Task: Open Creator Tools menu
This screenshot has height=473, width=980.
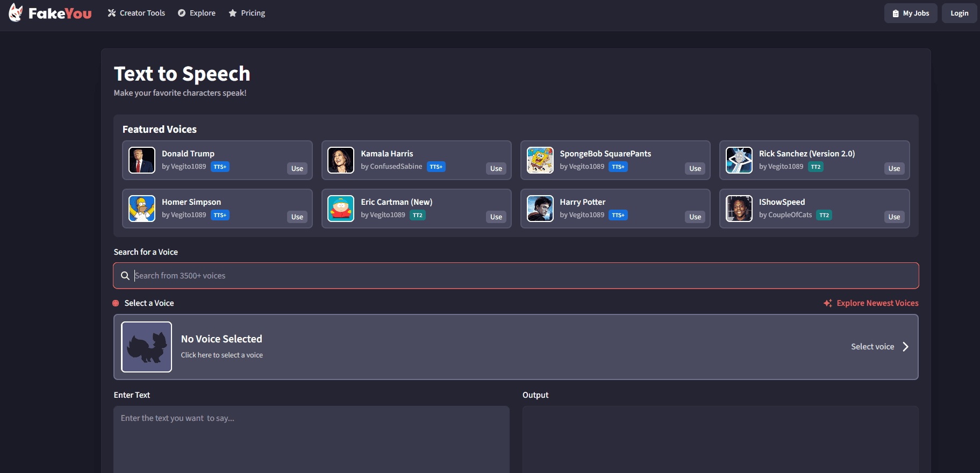Action: click(x=136, y=13)
